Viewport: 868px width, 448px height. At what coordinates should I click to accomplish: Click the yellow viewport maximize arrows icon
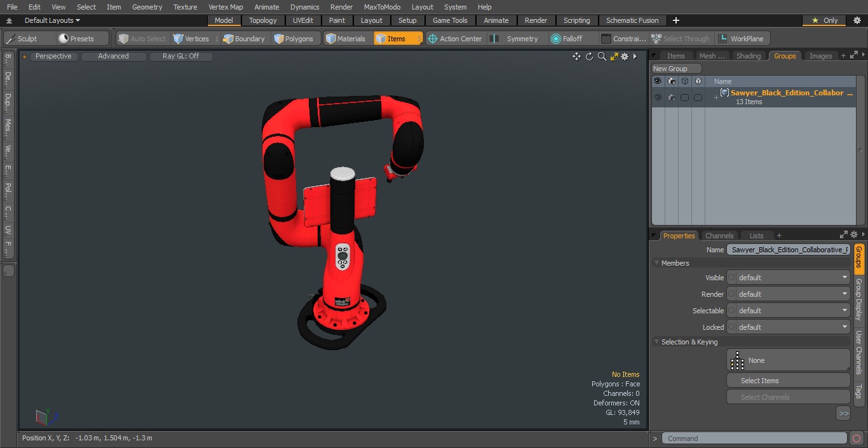pyautogui.click(x=614, y=57)
